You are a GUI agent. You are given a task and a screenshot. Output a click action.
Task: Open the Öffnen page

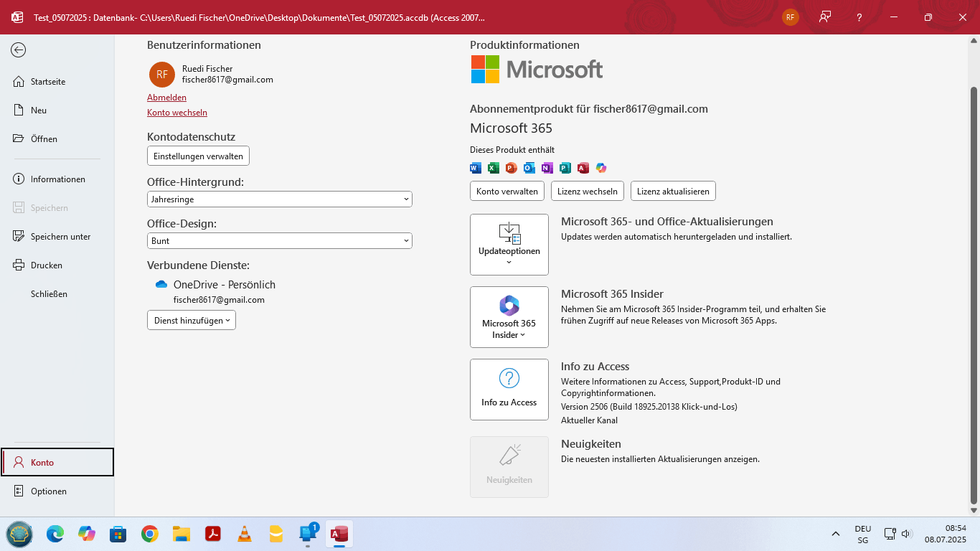[57, 139]
